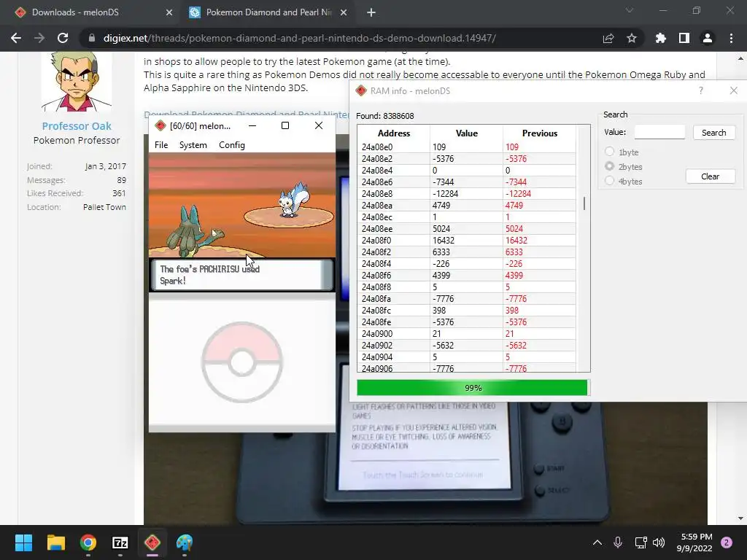
Task: Open Paint from the taskbar
Action: [185, 542]
